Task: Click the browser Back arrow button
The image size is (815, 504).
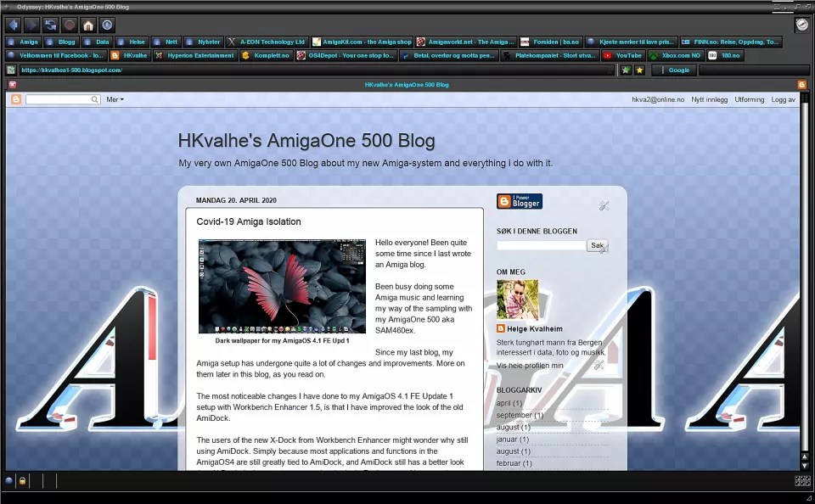Action: [12, 25]
